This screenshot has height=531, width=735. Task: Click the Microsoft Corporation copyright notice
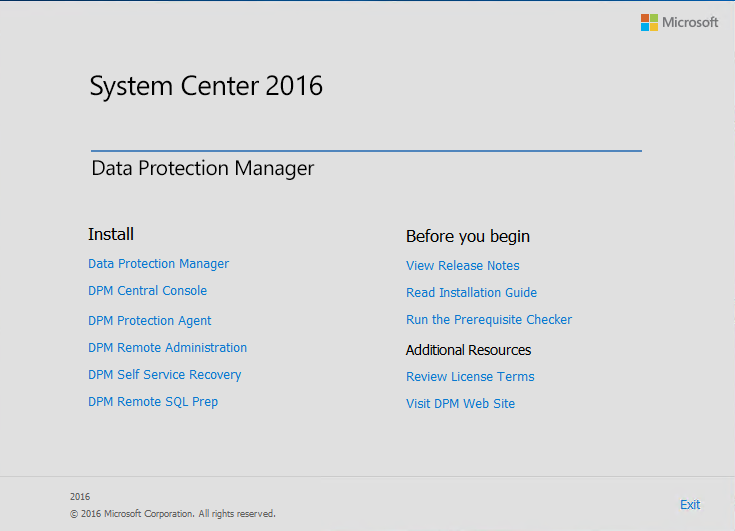172,514
